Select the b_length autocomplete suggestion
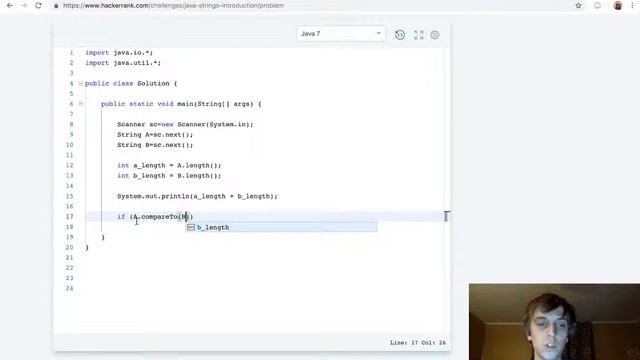This screenshot has height=360, width=640. 281,227
